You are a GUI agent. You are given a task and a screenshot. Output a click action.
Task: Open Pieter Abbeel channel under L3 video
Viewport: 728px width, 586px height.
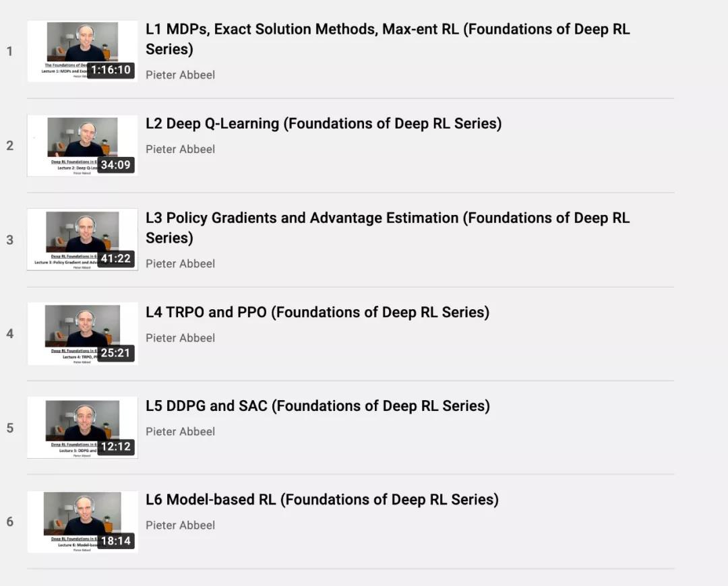pyautogui.click(x=180, y=263)
